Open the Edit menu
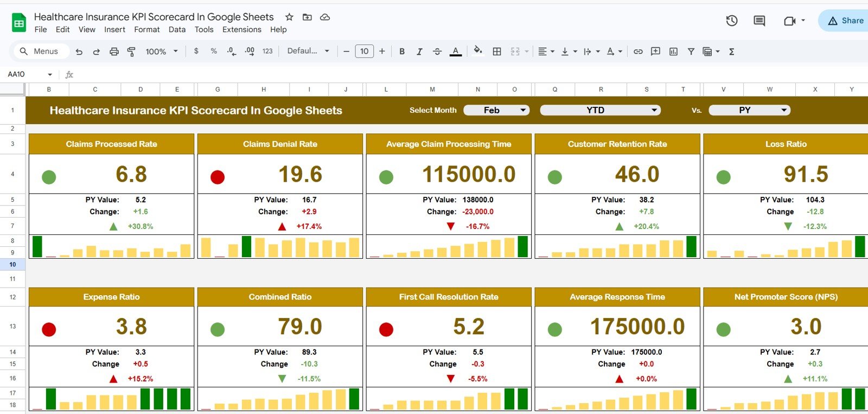868x414 pixels. (62, 30)
